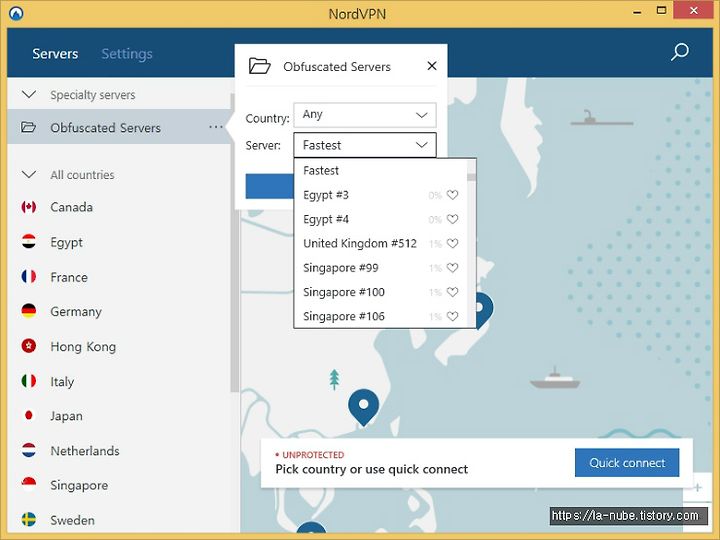Select France in the country list
This screenshot has height=540, width=720.
click(x=119, y=276)
